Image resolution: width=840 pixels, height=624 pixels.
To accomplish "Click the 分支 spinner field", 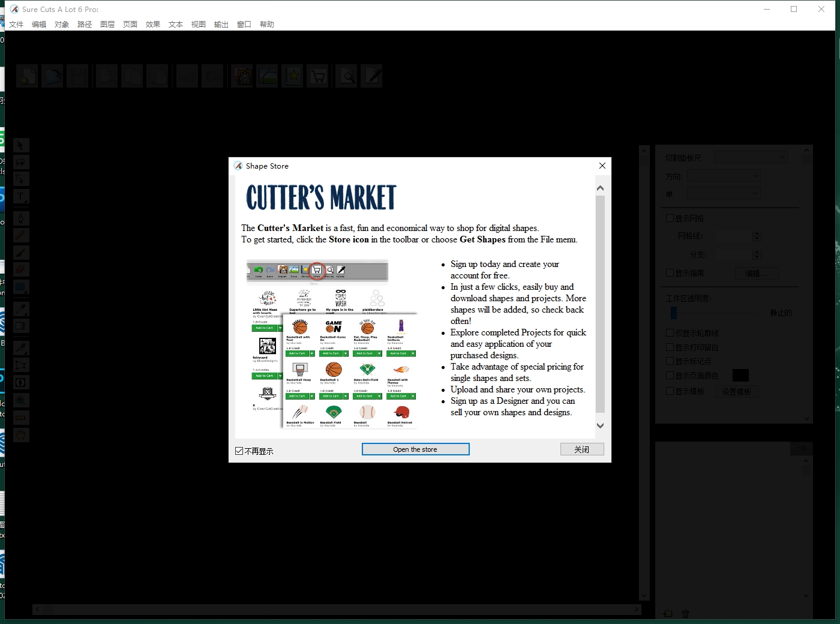I will click(737, 254).
